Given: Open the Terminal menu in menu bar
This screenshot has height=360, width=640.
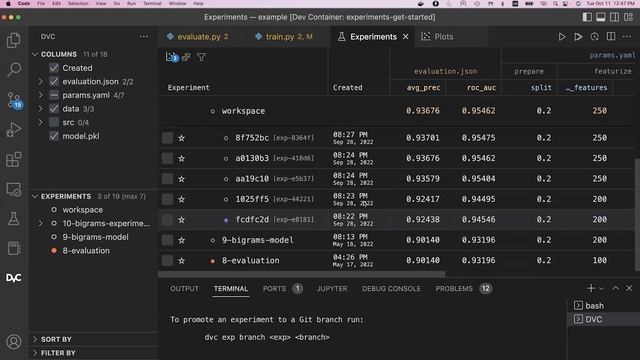Looking at the screenshot, I should click(152, 3).
